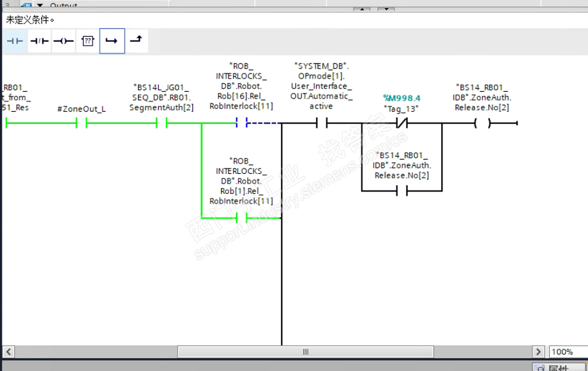The height and width of the screenshot is (371, 588).
Task: Click the properties icon at bottom right
Action: point(539,368)
